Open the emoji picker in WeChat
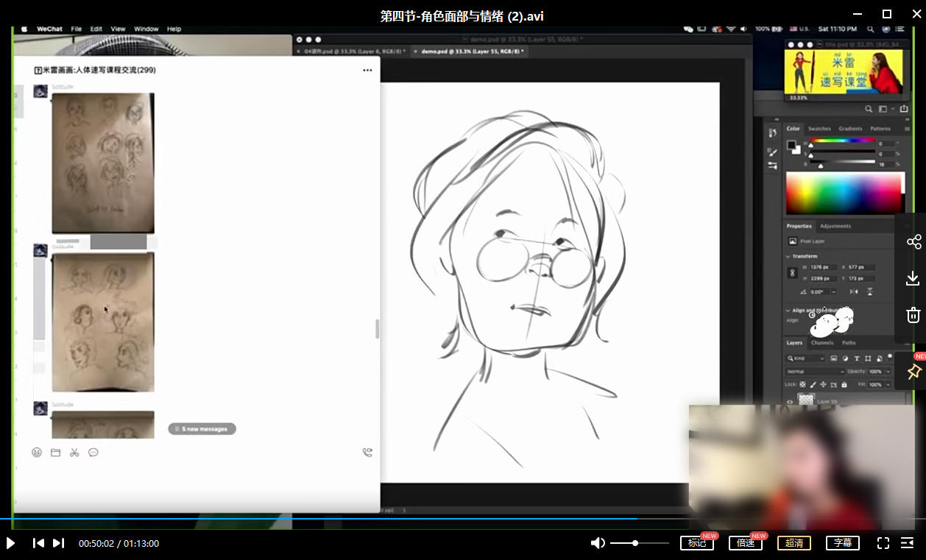Screen dimensions: 926x560 point(37,453)
